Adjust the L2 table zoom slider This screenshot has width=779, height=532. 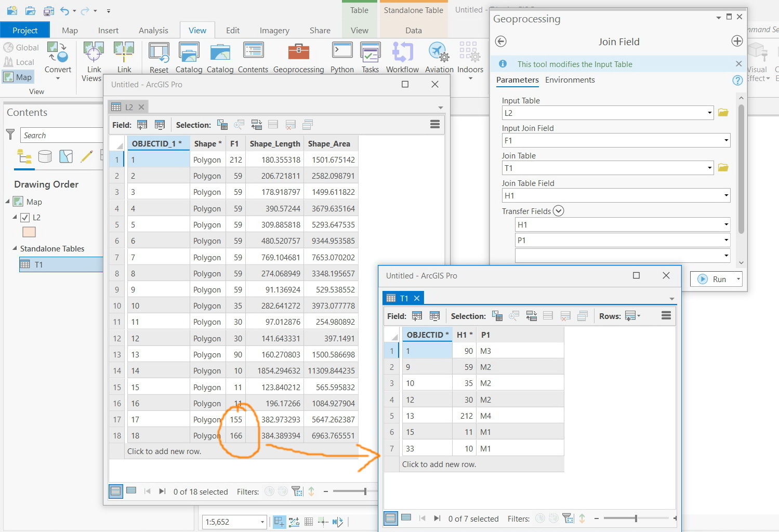365,491
